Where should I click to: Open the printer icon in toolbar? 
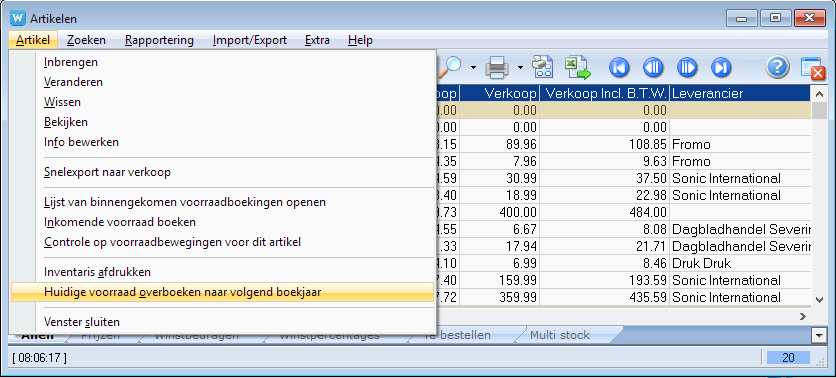(x=496, y=68)
